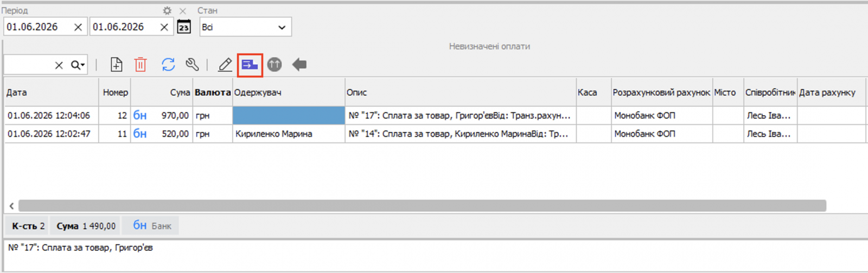
Task: Sort by the Номер column header
Action: point(115,93)
